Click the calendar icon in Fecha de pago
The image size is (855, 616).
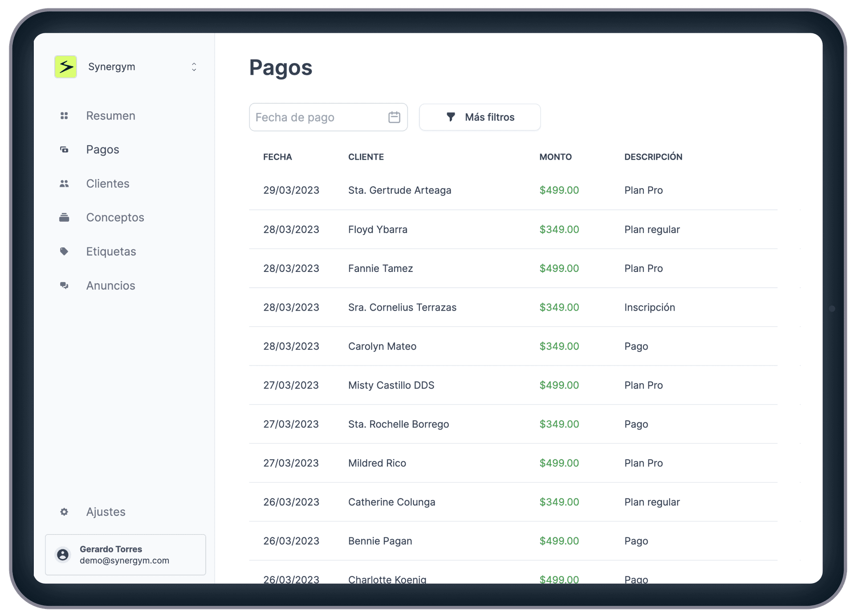[394, 117]
